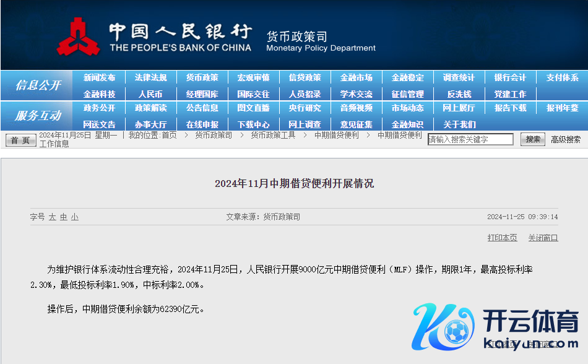This screenshot has height=364, width=588.
Task: Click the 信息公开 section header
Action: (x=38, y=85)
